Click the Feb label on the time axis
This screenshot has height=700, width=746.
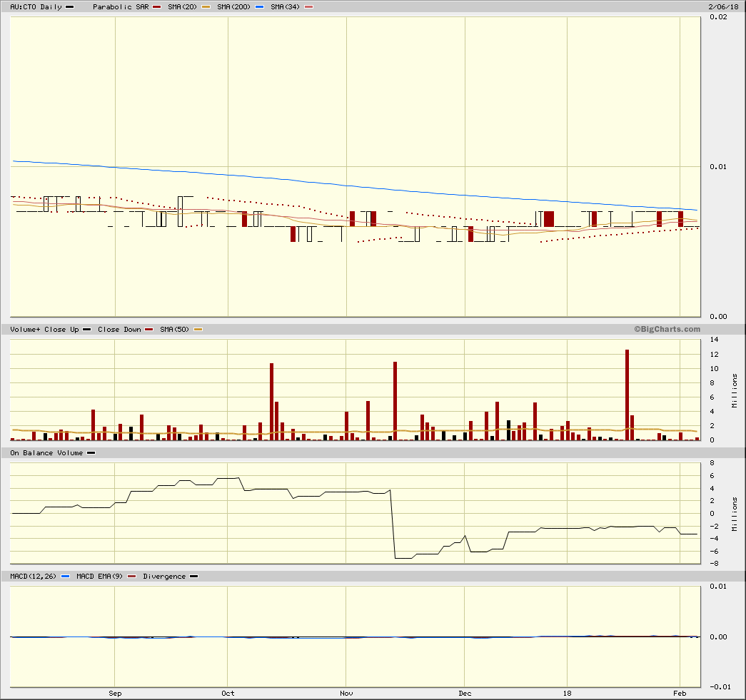click(680, 693)
